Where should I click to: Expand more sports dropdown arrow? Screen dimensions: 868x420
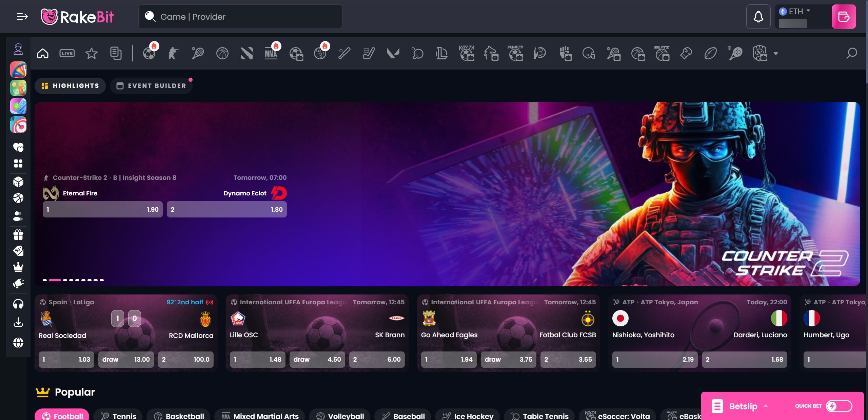click(x=775, y=54)
